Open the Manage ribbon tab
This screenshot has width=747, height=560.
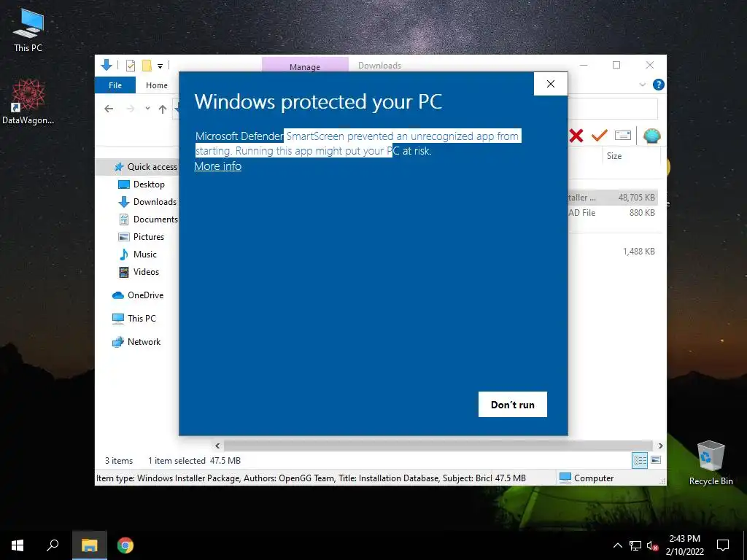click(305, 66)
